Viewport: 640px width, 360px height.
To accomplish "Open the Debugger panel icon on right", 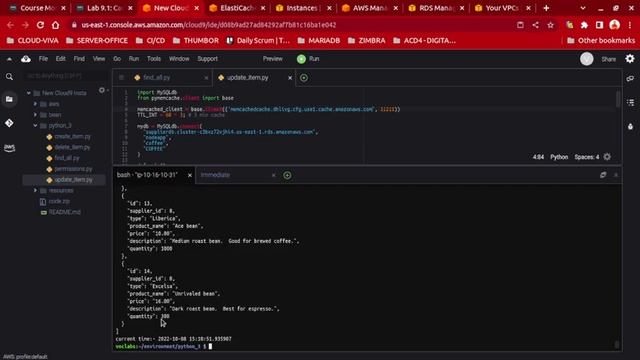I will tap(630, 127).
